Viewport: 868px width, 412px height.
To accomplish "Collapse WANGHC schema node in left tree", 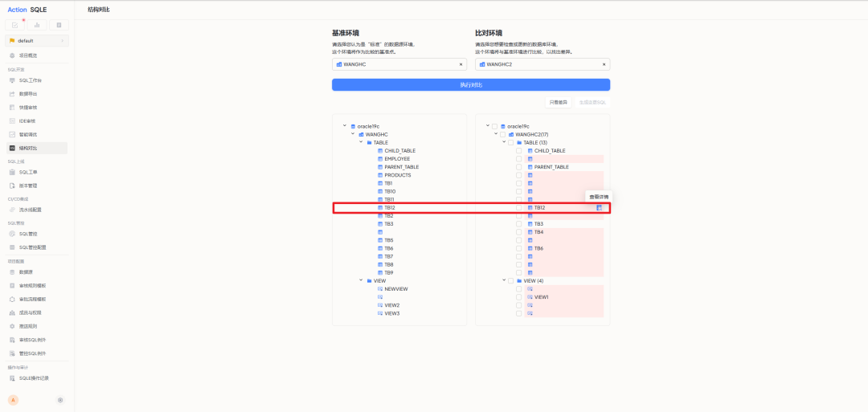I will coord(353,134).
